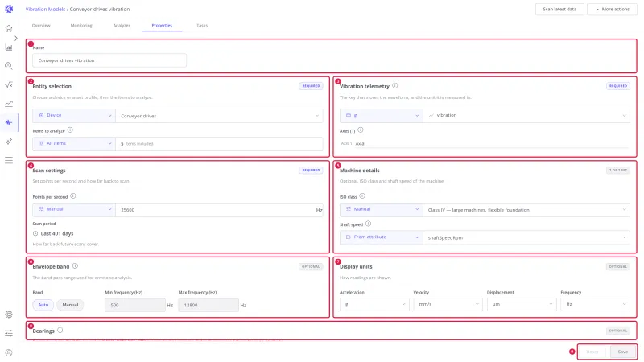Open the hamburger menu sidebar icon
644x362 pixels.
(9, 160)
